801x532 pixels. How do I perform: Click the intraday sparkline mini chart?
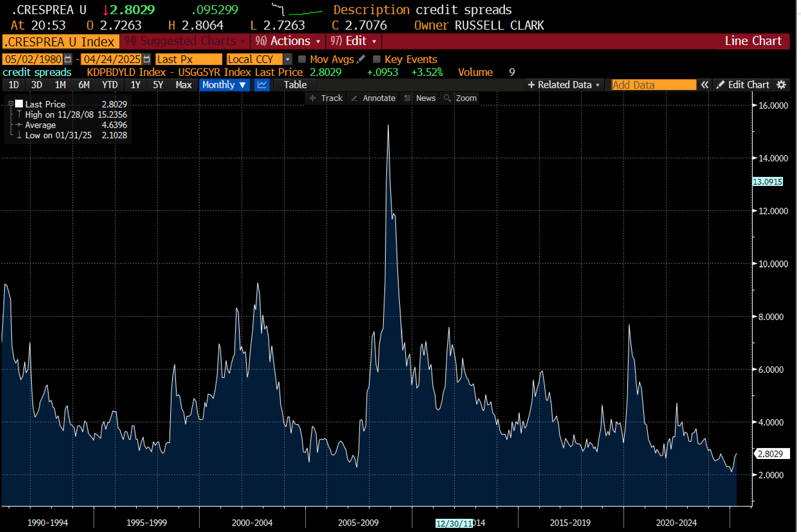click(297, 10)
